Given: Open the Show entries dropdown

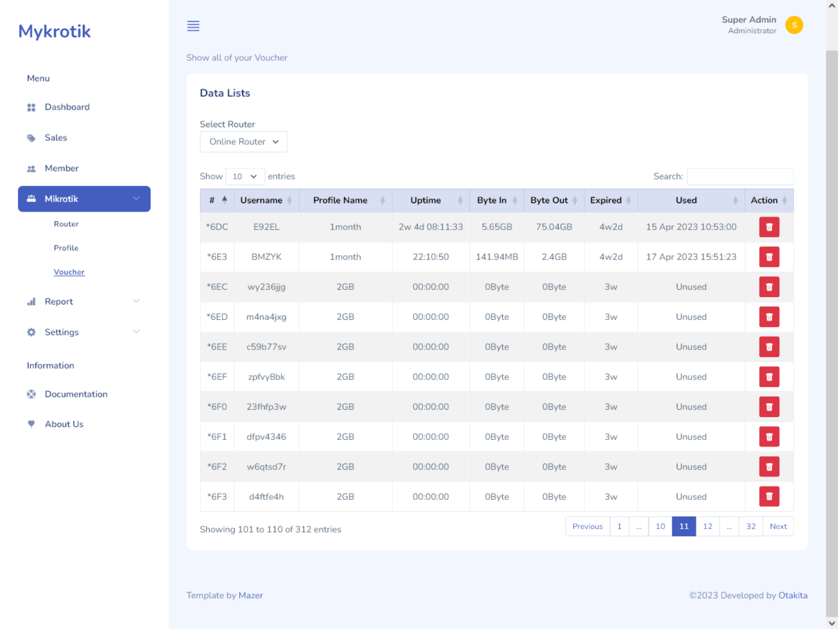Looking at the screenshot, I should [245, 176].
